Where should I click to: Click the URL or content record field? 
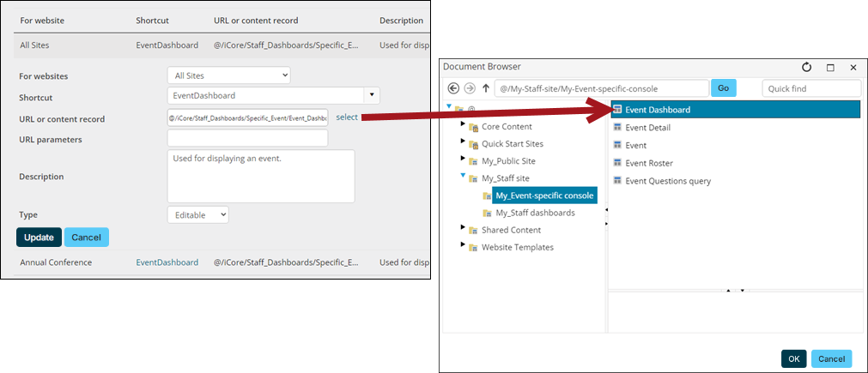pyautogui.click(x=247, y=117)
